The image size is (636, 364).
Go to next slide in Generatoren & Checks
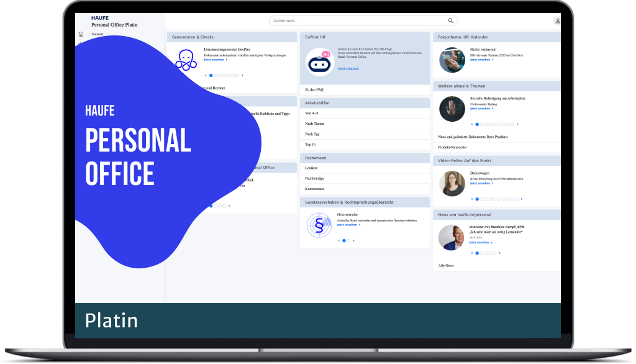click(243, 76)
